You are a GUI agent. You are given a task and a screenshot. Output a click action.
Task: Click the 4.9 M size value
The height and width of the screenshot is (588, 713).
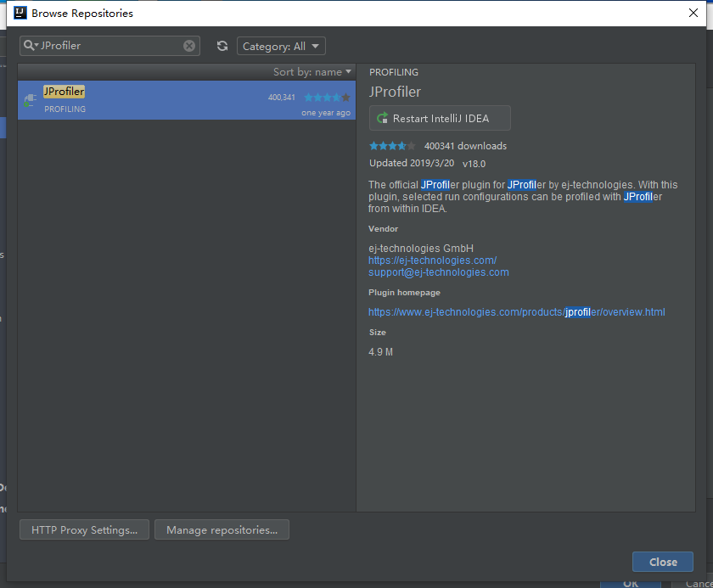(380, 352)
